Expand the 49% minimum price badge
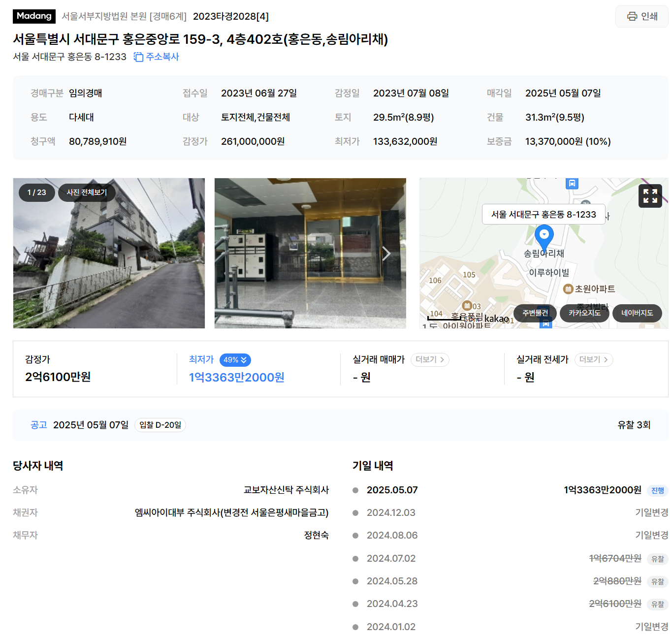This screenshot has height=638, width=672. (235, 360)
